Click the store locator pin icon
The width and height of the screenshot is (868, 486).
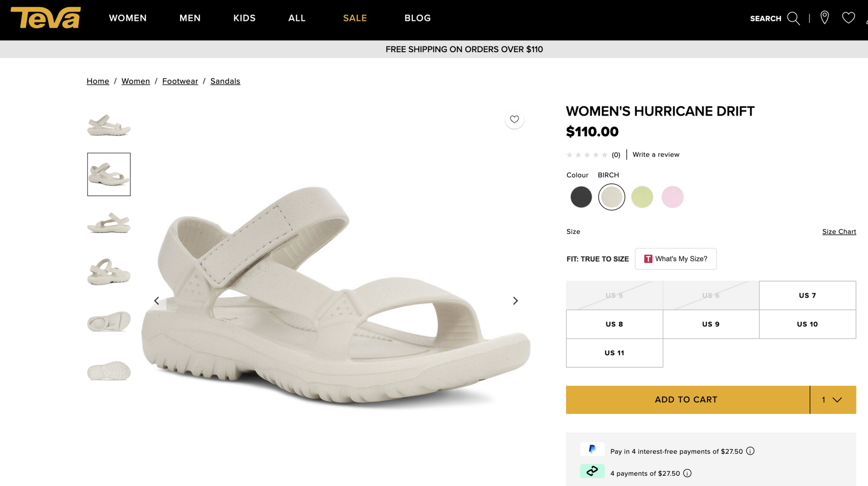pos(824,18)
